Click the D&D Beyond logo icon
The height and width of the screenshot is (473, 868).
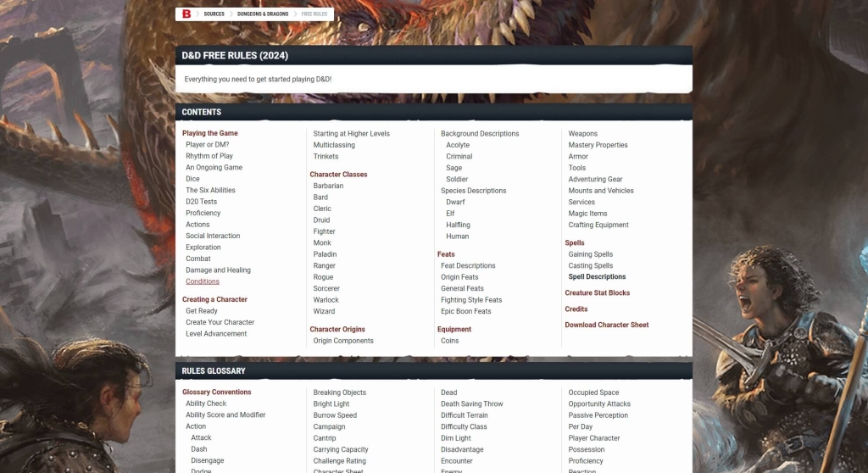tap(186, 14)
